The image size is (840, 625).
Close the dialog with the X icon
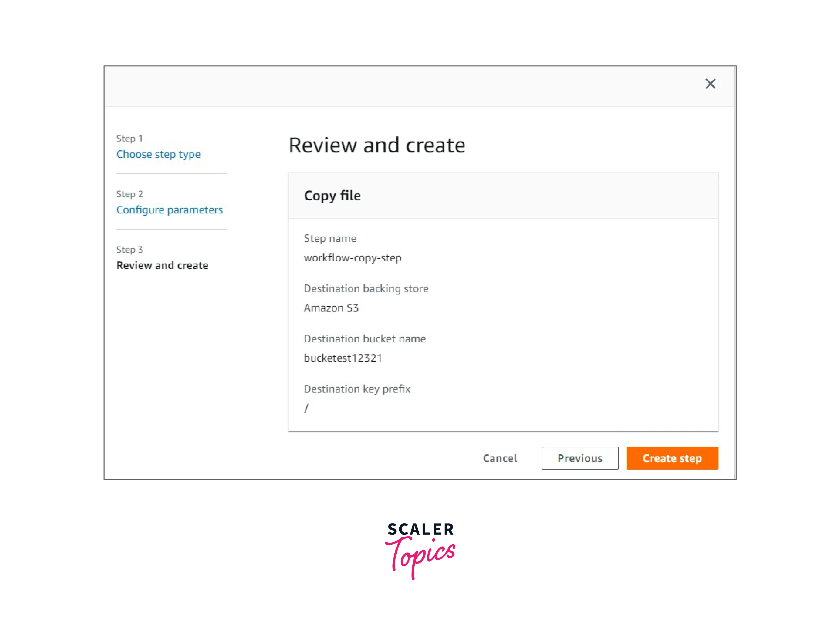pos(710,83)
